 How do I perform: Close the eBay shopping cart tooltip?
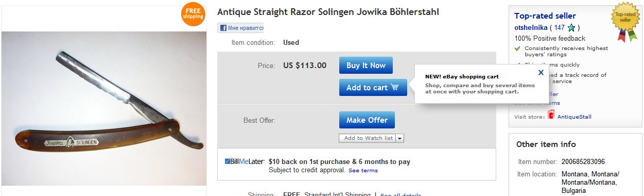coord(540,73)
